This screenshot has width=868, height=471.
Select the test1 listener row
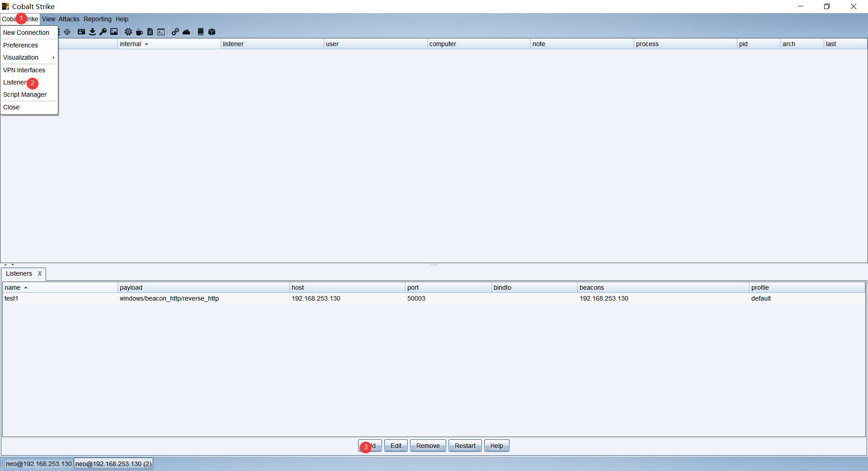pos(434,298)
